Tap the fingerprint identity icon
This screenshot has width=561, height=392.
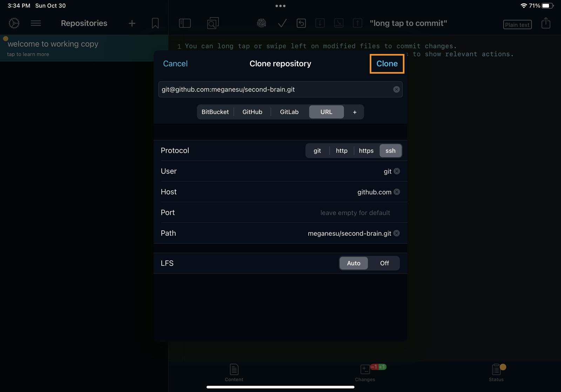(262, 23)
